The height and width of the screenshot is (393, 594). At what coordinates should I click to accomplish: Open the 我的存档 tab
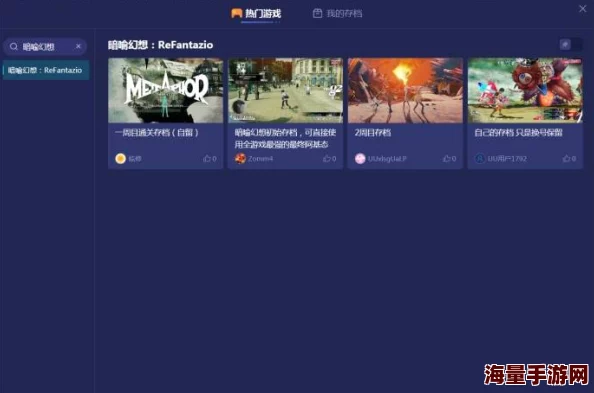pyautogui.click(x=337, y=14)
